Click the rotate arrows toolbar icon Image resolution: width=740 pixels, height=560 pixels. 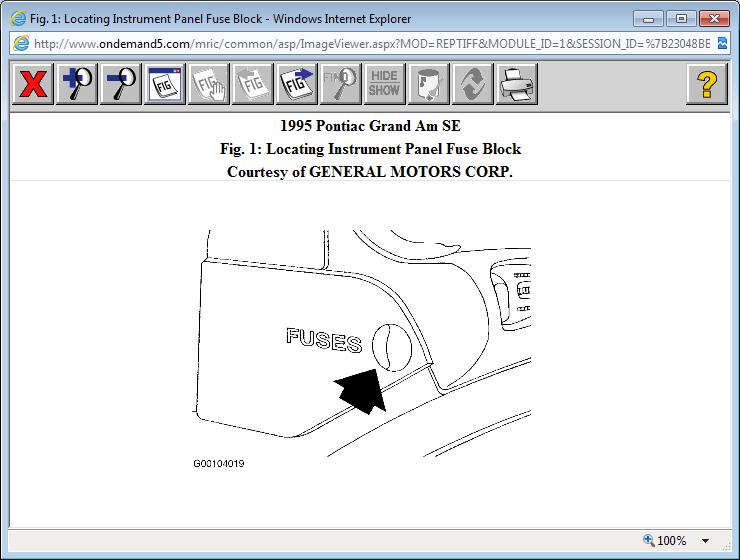pyautogui.click(x=472, y=84)
